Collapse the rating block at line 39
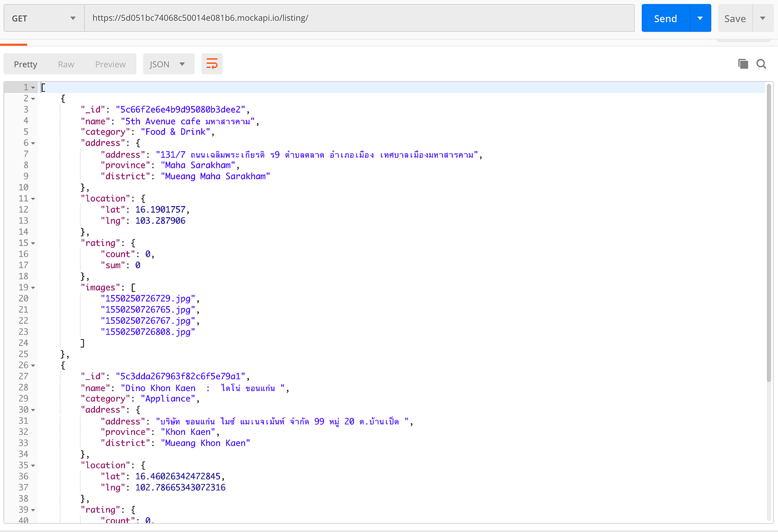Viewport: 778px width, 532px height. pos(33,510)
